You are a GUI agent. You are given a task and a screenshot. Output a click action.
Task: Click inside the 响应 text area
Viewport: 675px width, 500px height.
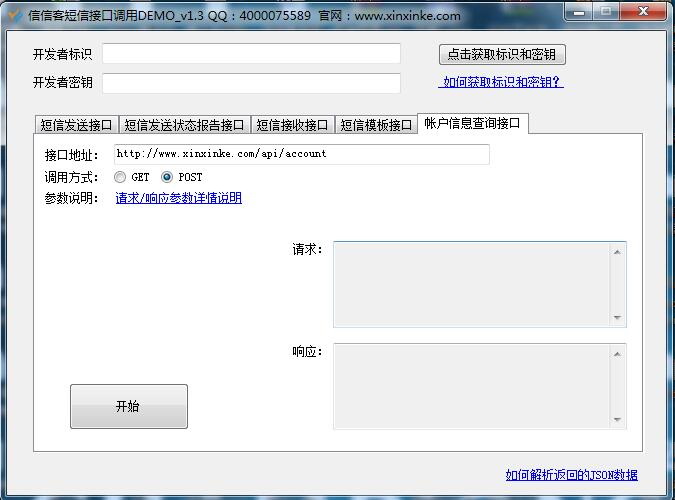[x=471, y=386]
